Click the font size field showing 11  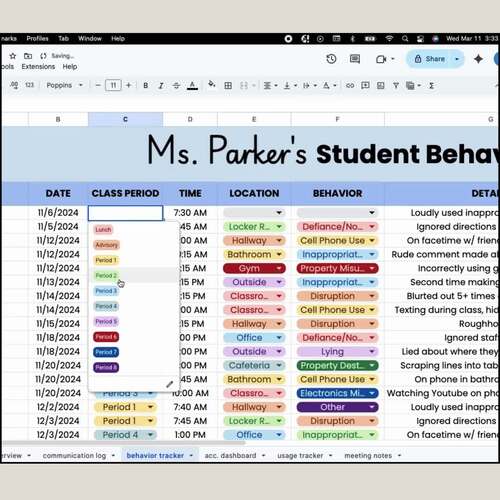tap(113, 85)
